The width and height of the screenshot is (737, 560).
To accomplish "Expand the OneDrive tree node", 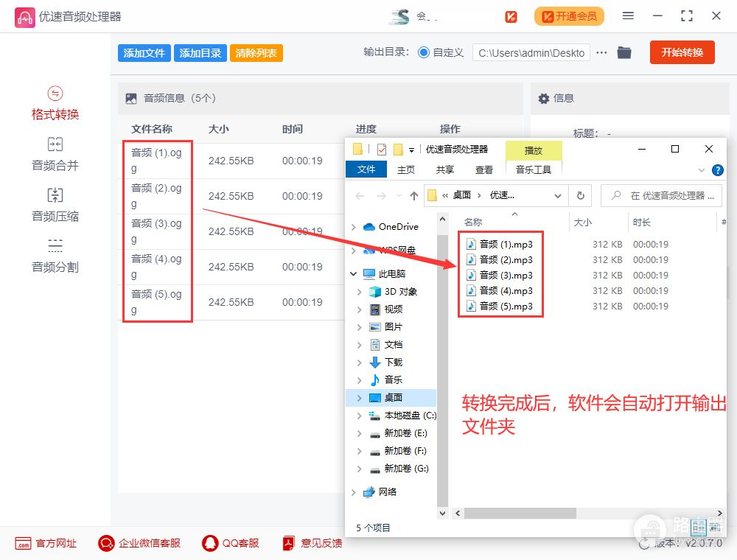I will pos(356,227).
